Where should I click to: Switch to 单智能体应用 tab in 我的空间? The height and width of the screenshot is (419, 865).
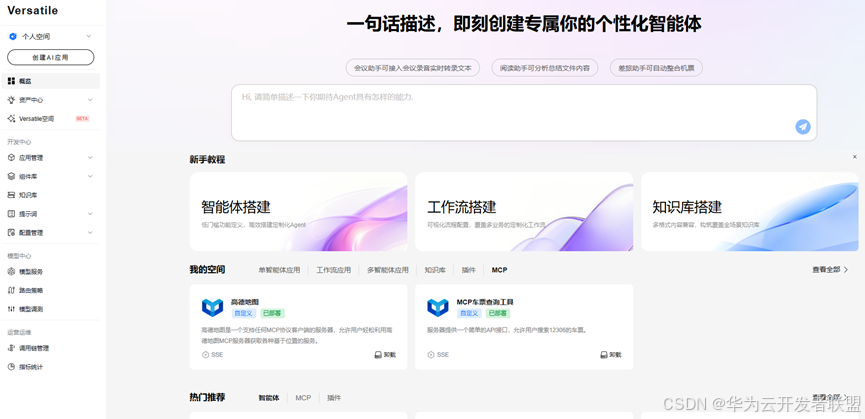point(279,270)
